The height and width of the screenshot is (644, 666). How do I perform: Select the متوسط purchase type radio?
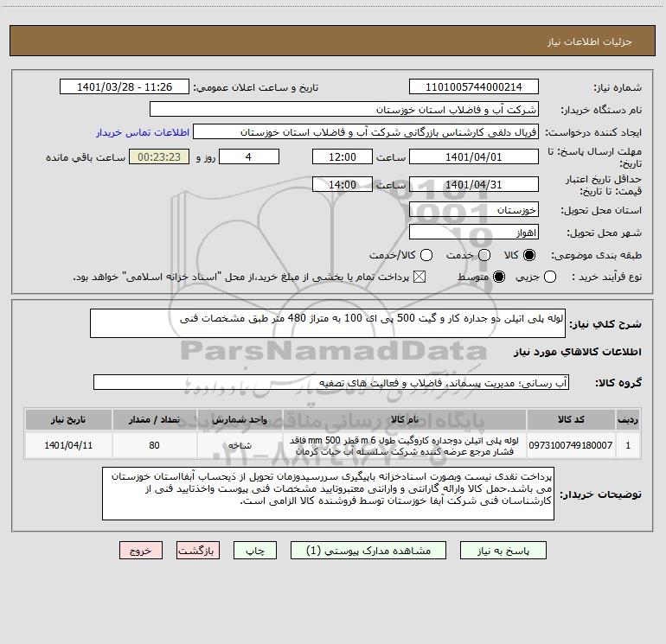tap(499, 277)
